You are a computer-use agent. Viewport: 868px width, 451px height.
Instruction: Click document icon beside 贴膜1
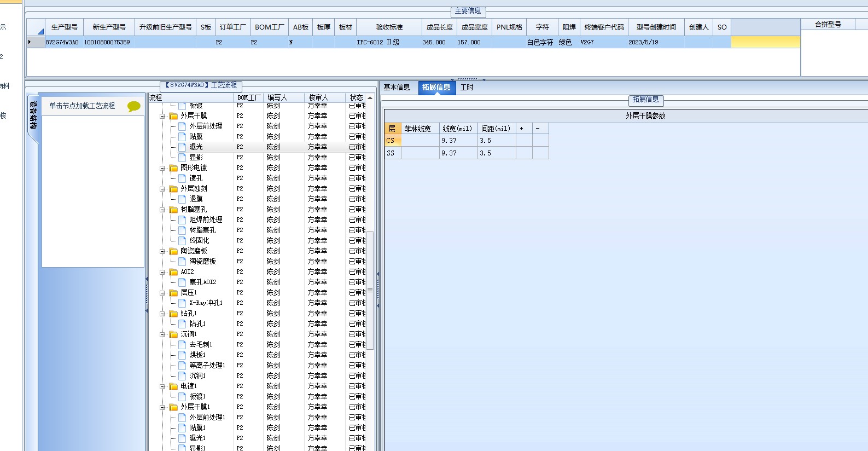[x=183, y=428]
